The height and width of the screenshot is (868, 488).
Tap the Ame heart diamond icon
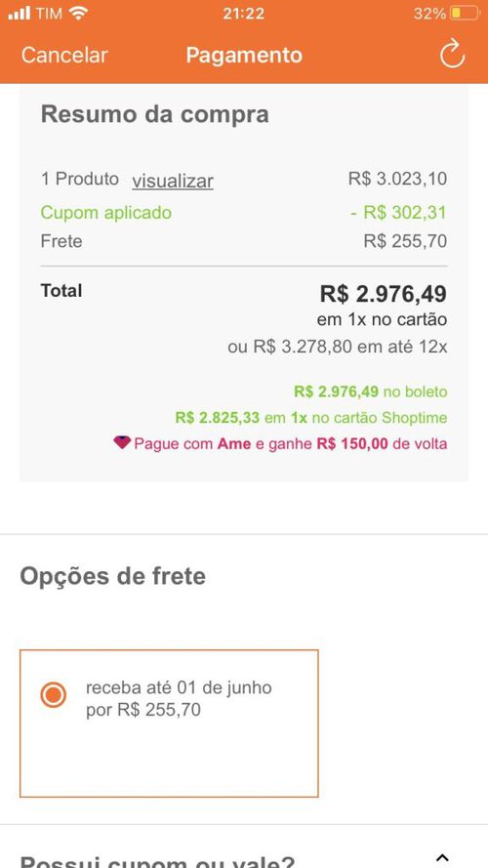[122, 442]
